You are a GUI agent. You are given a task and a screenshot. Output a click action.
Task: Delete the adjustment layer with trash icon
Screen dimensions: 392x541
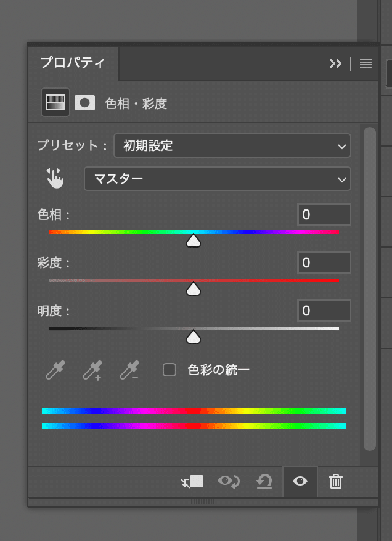335,481
